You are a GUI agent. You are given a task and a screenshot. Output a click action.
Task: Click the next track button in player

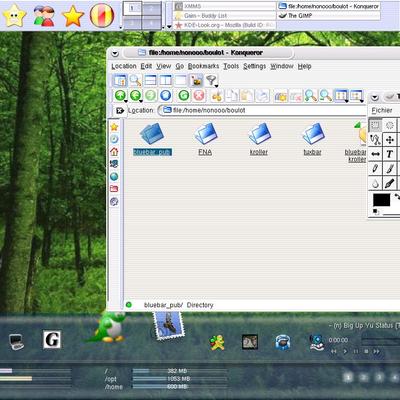[376, 351]
